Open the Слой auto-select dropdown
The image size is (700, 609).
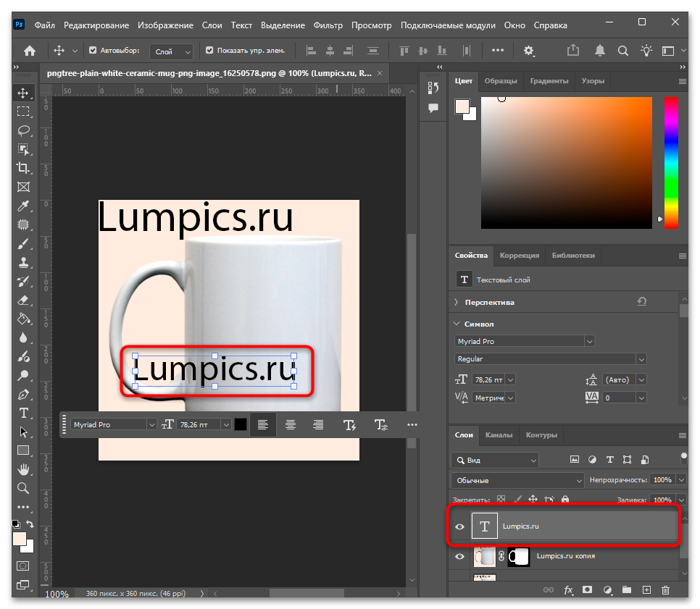coord(172,51)
